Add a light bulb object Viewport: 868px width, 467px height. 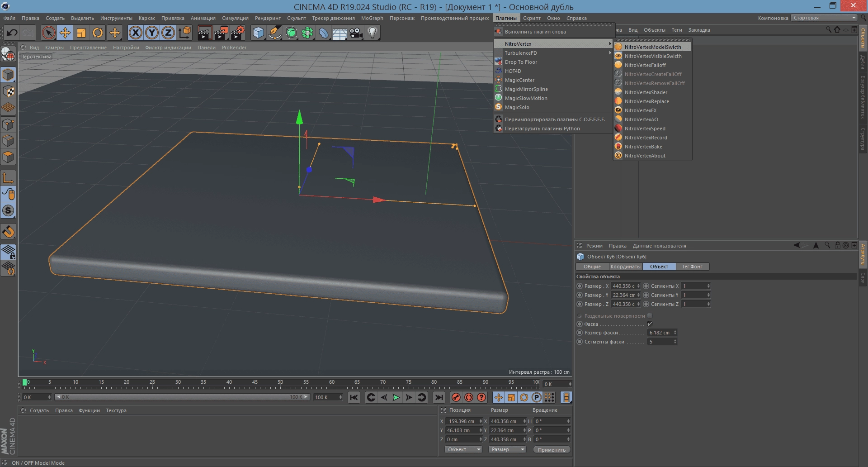[373, 33]
